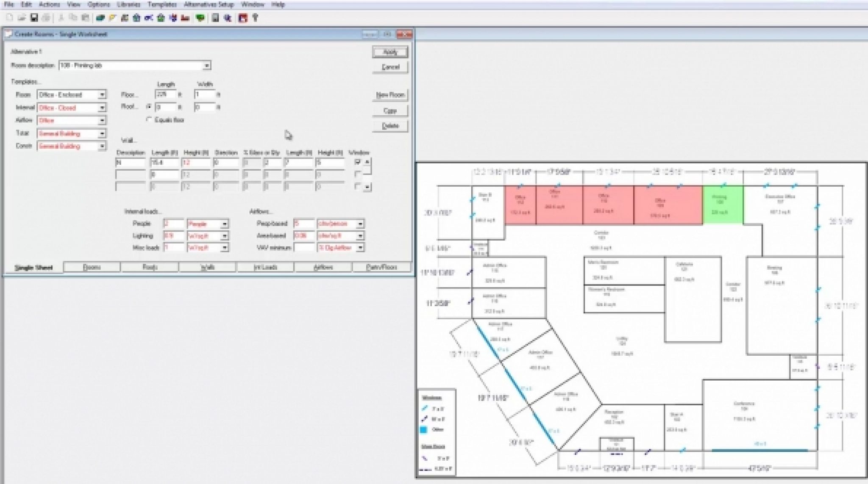
Task: Open the Lighting units dropdown
Action: pyautogui.click(x=225, y=236)
